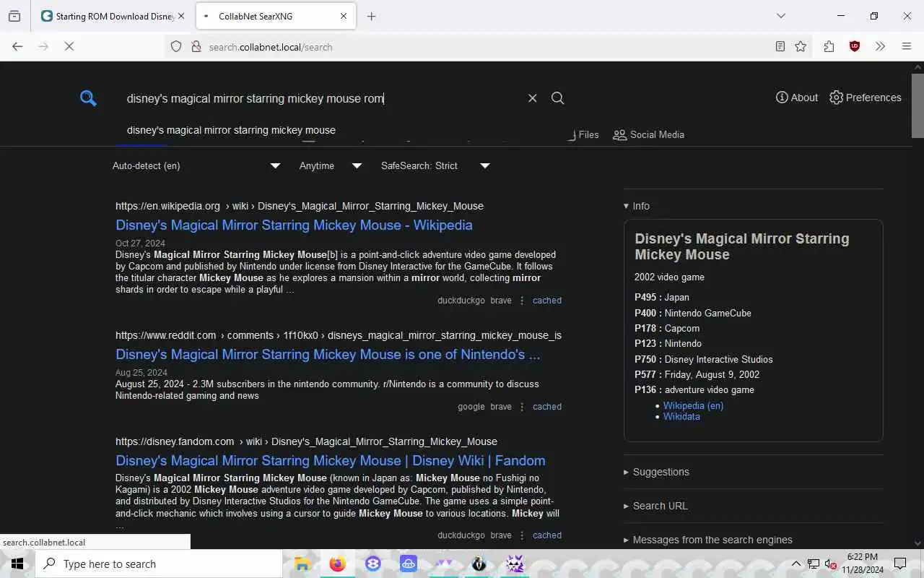Open File Explorer from the taskbar
Screen dimensions: 924x578
click(302, 564)
